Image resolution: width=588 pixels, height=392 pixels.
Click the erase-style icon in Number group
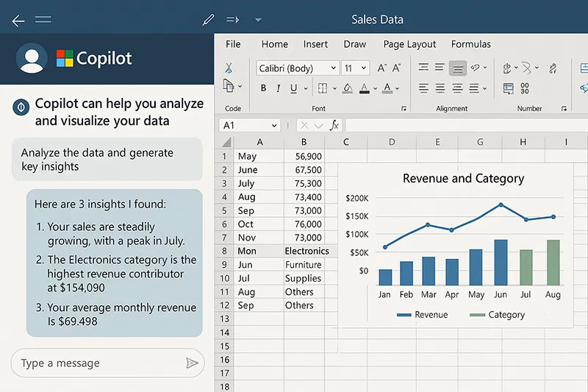[x=527, y=68]
